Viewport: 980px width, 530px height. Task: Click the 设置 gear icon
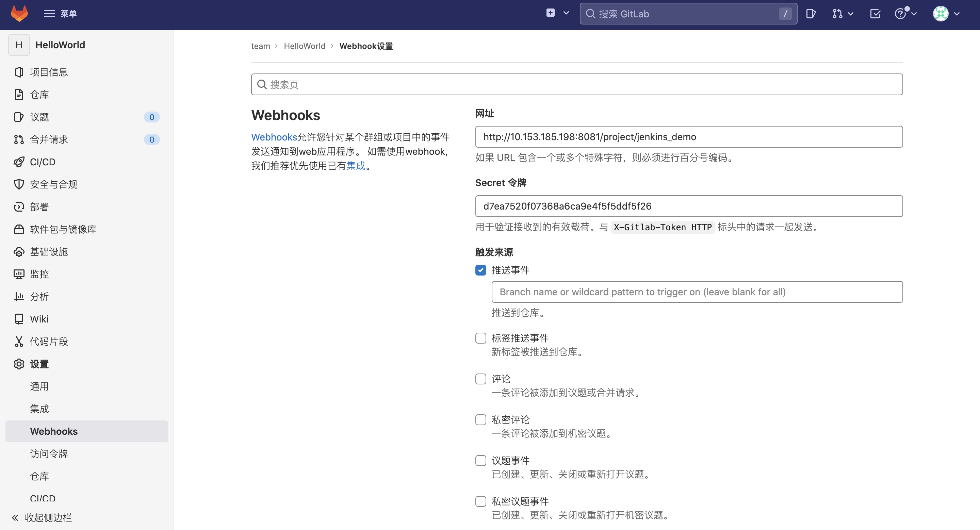tap(19, 364)
